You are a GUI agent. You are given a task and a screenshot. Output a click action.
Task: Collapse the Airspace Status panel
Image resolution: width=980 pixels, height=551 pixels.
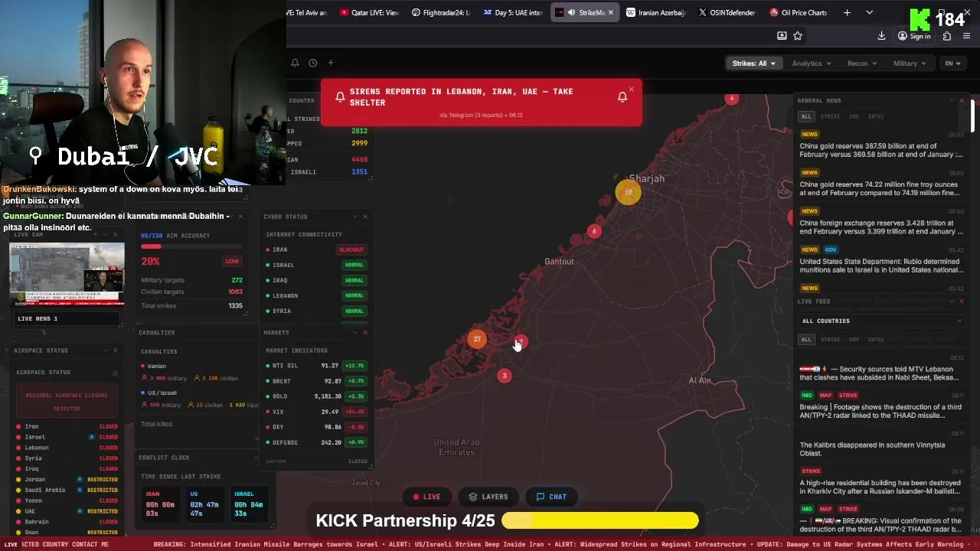pos(105,350)
